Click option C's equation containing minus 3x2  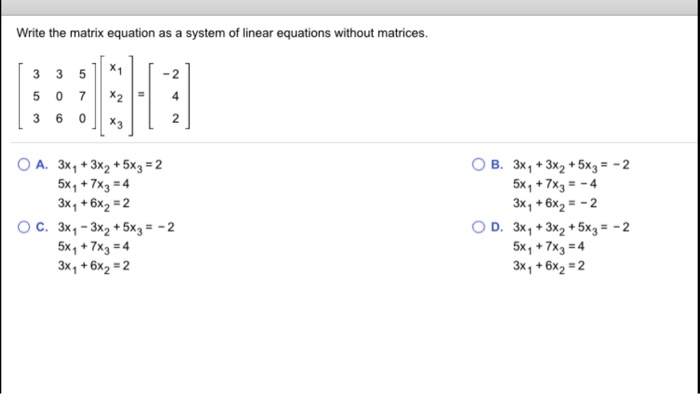click(116, 228)
